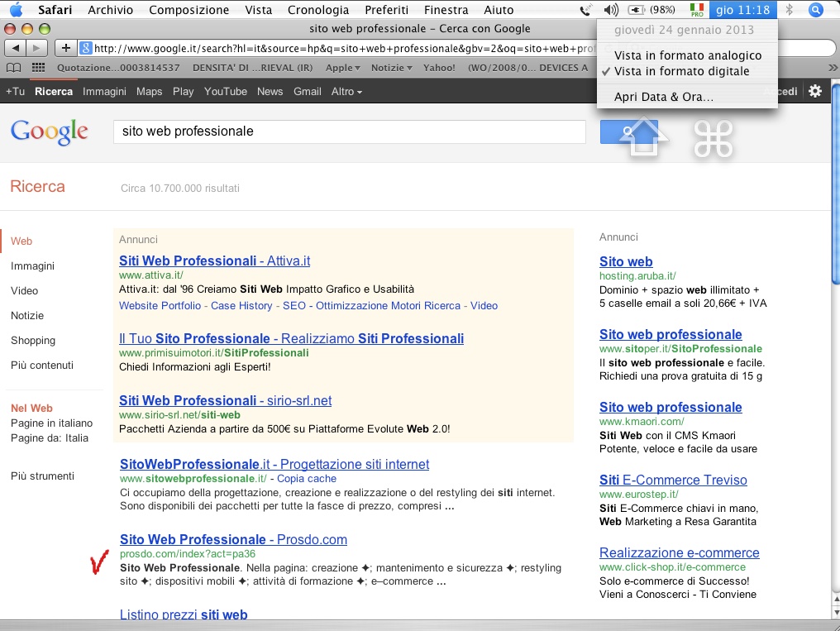Open the Sito web aruba ad
Image resolution: width=840 pixels, height=631 pixels.
626,262
